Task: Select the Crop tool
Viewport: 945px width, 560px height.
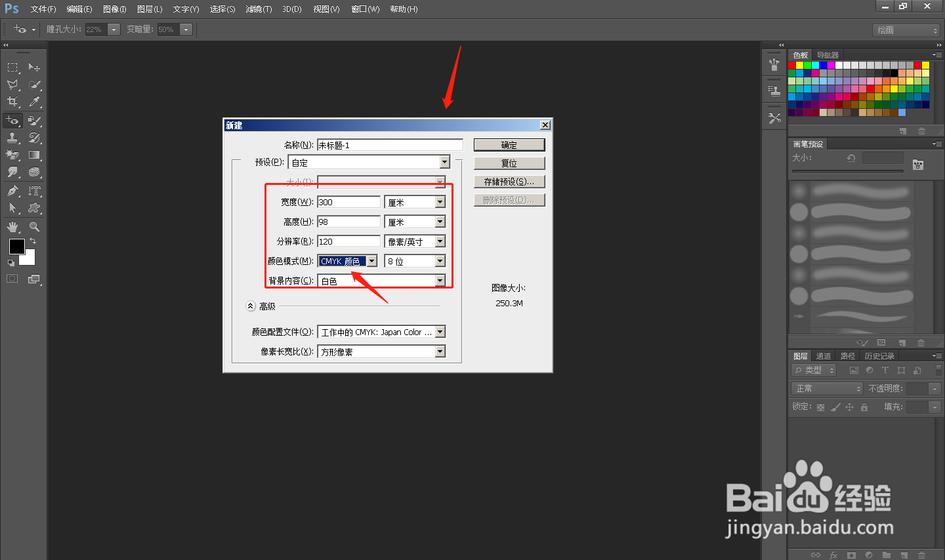Action: [12, 102]
